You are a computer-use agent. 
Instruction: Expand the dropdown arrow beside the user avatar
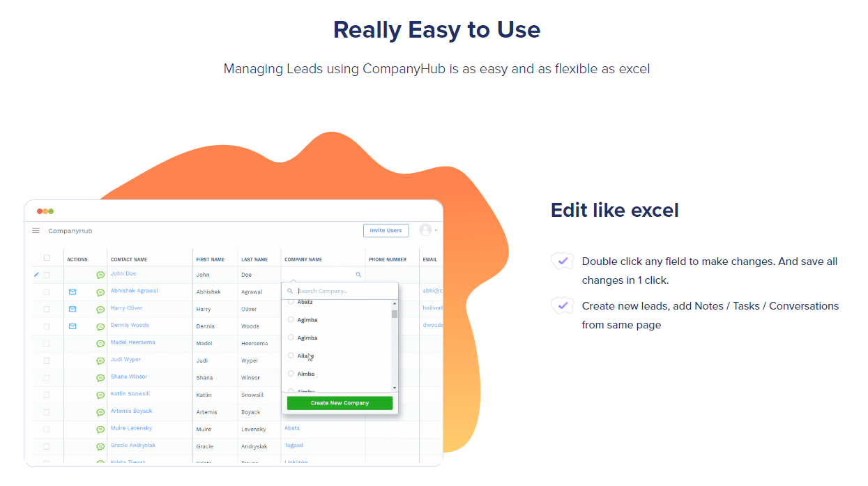tap(436, 231)
